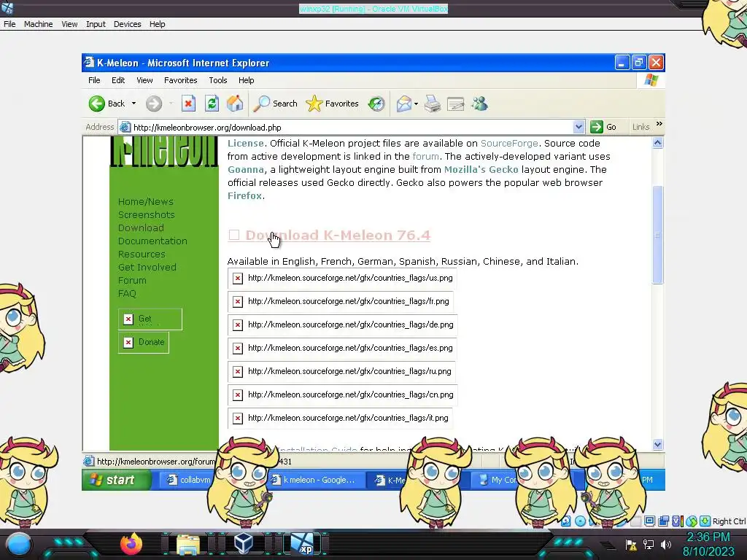Expand the Back button history dropdown
The height and width of the screenshot is (560, 747).
[x=134, y=104]
